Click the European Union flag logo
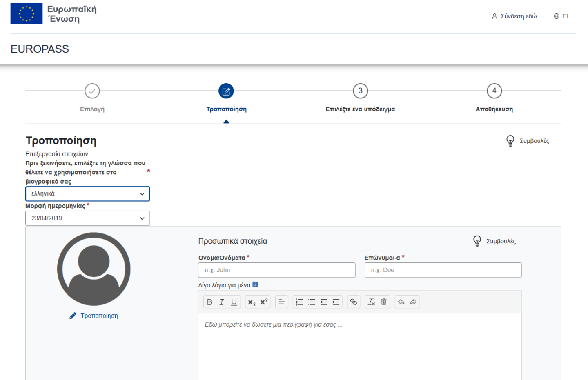Viewport: 588px width, 380px height. coord(27,14)
